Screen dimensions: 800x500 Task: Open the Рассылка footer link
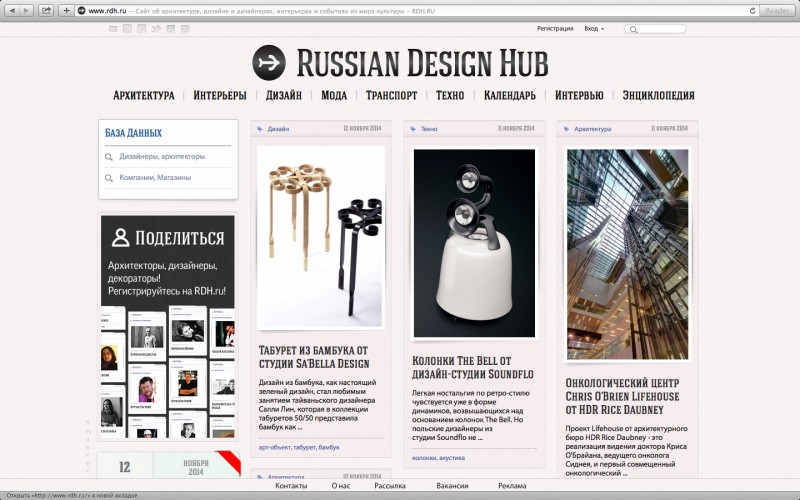click(390, 486)
